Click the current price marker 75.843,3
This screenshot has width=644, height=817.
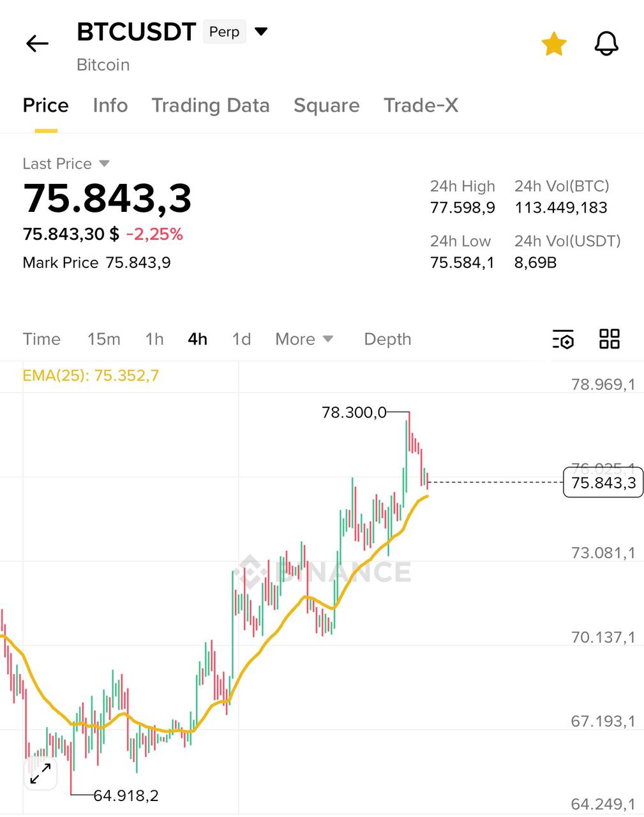tap(603, 483)
